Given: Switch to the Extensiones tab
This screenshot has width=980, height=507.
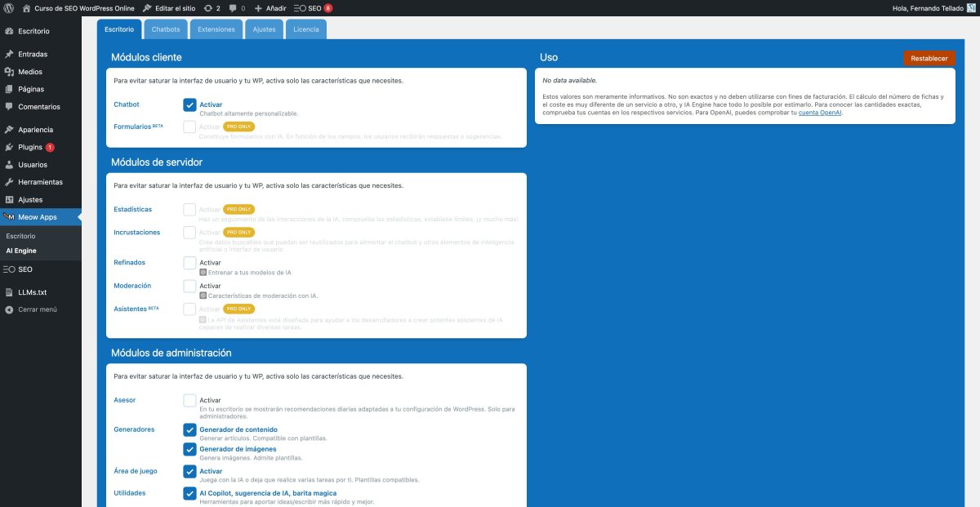Looking at the screenshot, I should pos(216,29).
